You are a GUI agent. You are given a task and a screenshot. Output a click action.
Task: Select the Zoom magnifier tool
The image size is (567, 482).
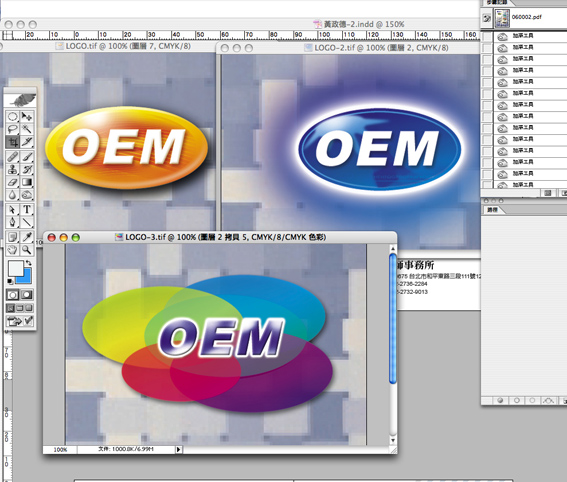click(27, 249)
